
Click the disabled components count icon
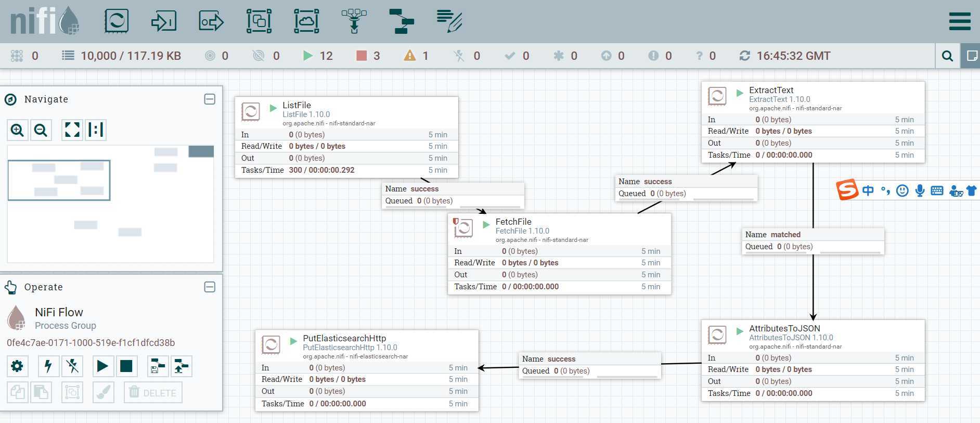(x=459, y=56)
